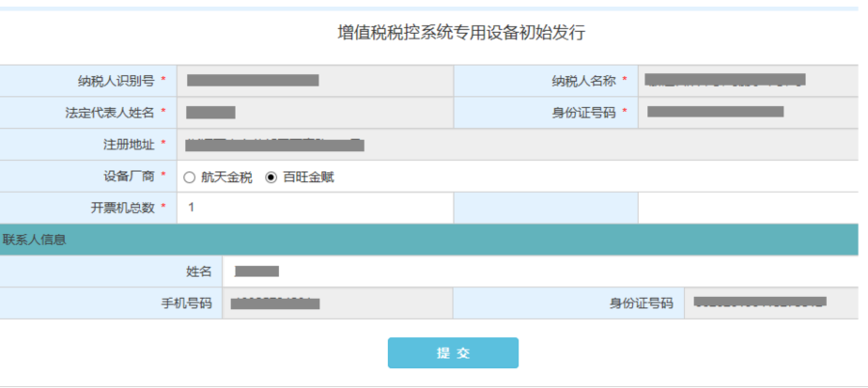Image resolution: width=868 pixels, height=388 pixels.
Task: Select the 百旺金赋 radio button
Action: [x=271, y=177]
